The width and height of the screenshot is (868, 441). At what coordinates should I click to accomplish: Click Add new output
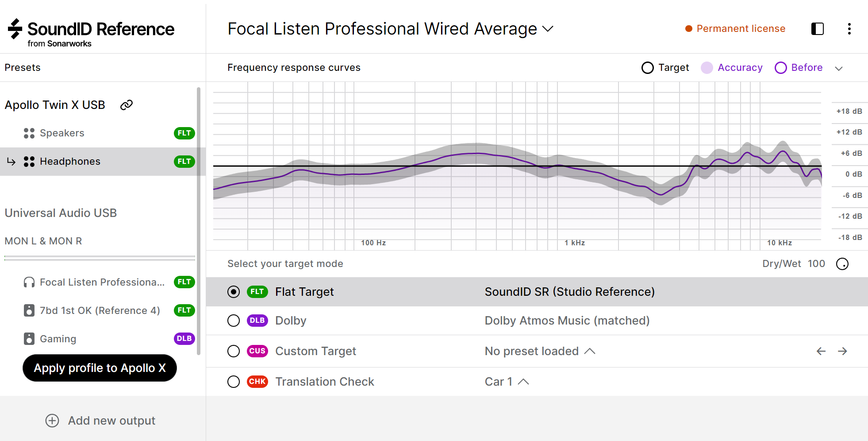(100, 421)
